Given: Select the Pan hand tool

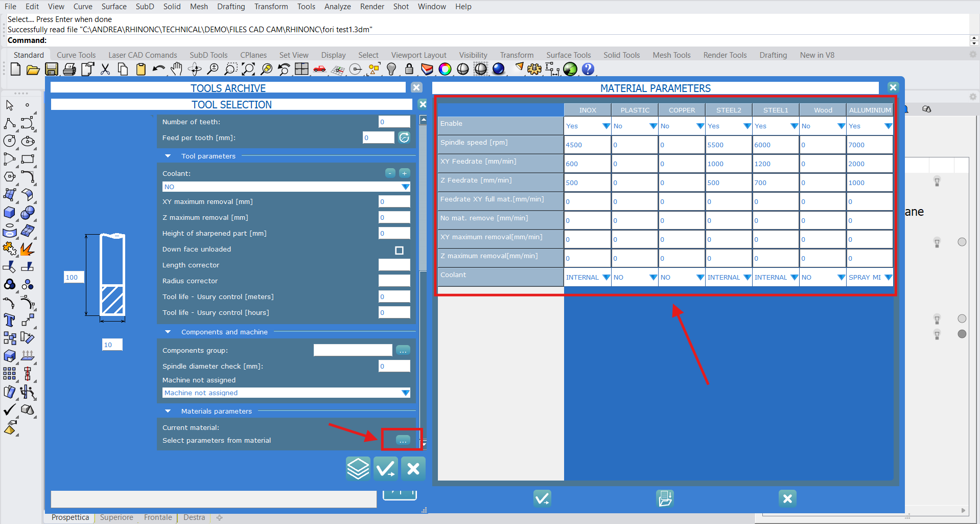Looking at the screenshot, I should tap(176, 69).
